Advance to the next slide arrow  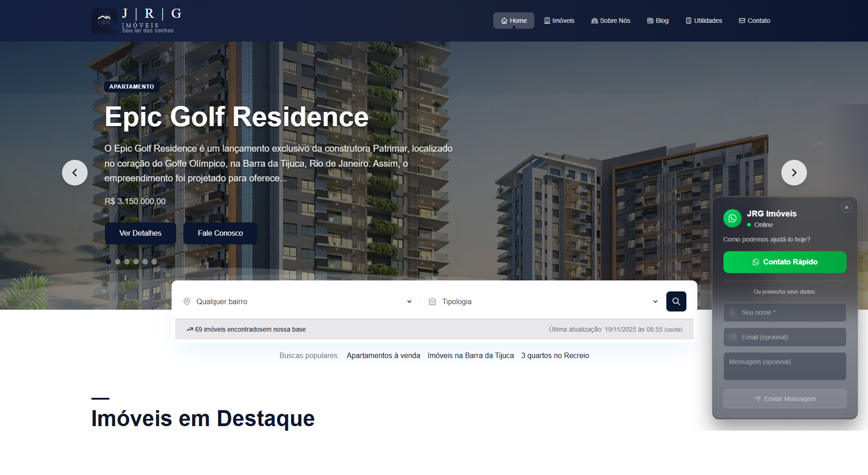tap(794, 173)
